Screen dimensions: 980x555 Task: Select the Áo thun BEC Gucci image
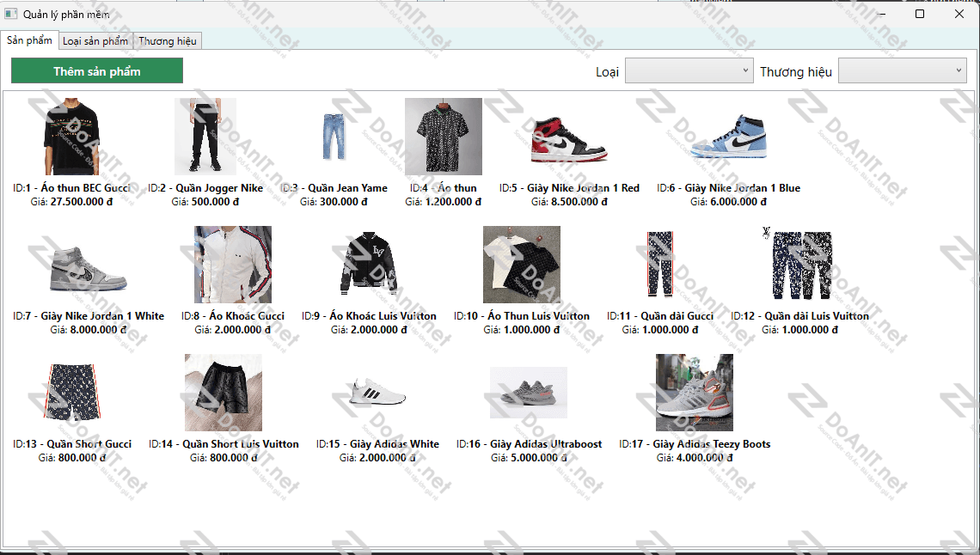72,136
